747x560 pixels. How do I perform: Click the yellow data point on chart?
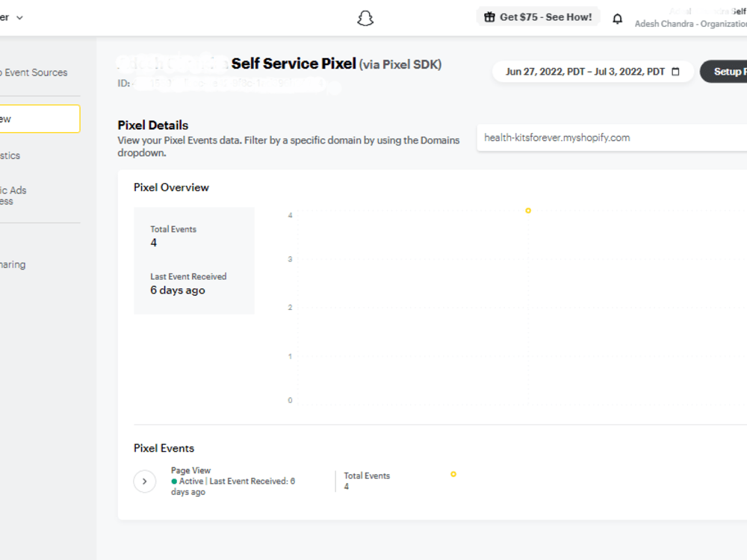point(528,211)
